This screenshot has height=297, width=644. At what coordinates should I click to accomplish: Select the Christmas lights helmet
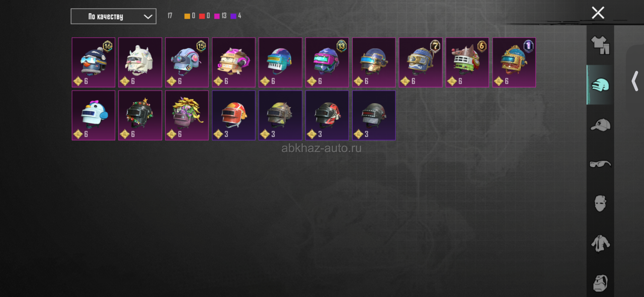pyautogui.click(x=140, y=115)
